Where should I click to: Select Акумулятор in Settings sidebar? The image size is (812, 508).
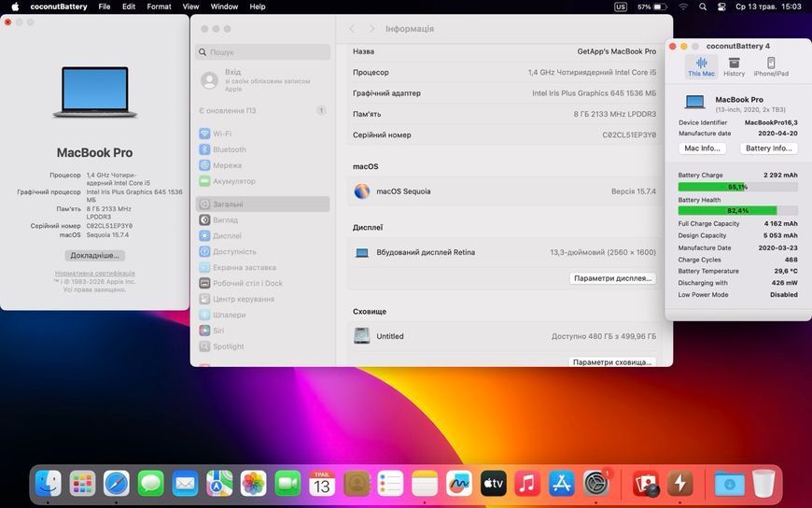point(263,181)
